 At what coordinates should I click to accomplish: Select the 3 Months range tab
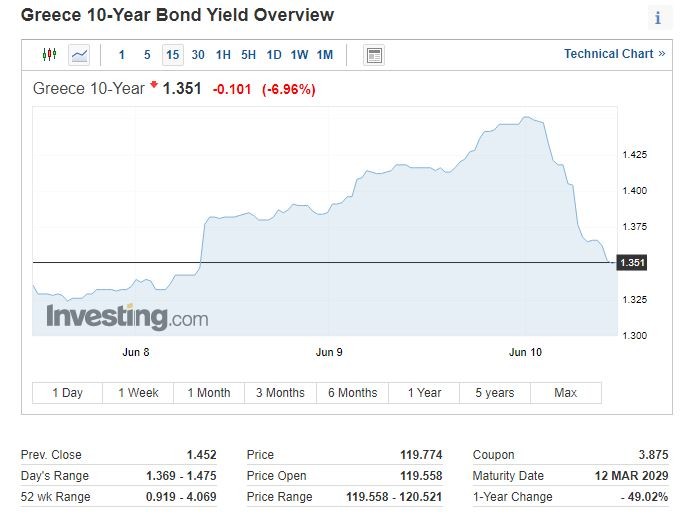tap(280, 393)
